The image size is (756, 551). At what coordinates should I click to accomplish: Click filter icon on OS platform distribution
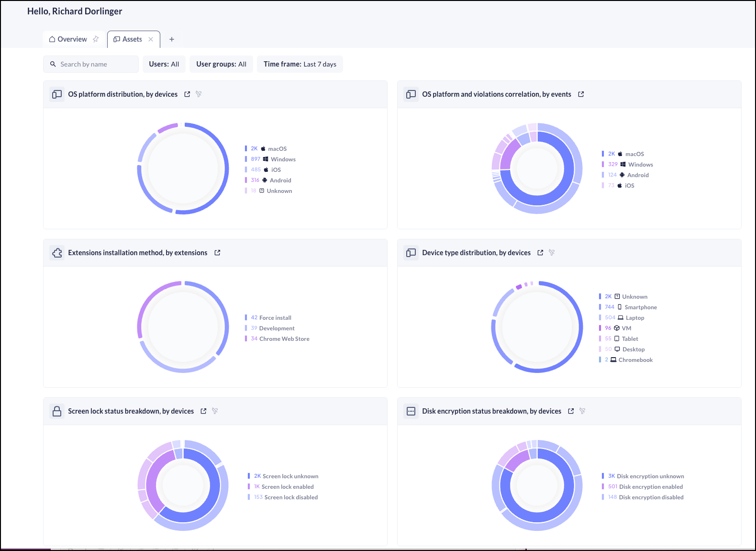[x=199, y=94]
